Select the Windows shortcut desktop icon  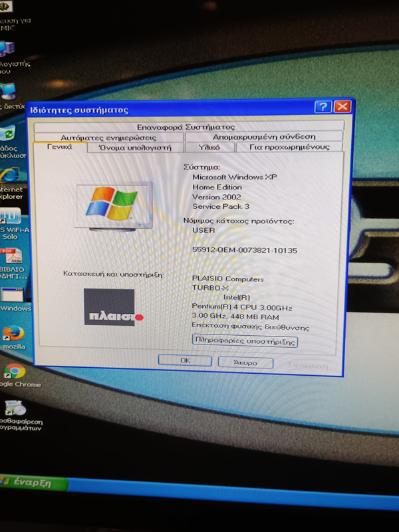[14, 299]
